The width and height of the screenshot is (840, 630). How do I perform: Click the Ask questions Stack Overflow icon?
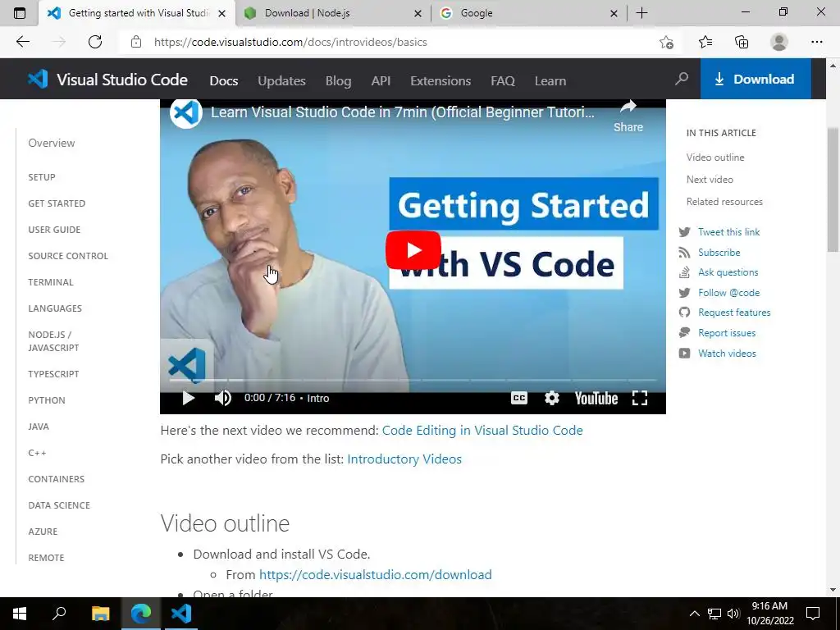[684, 272]
